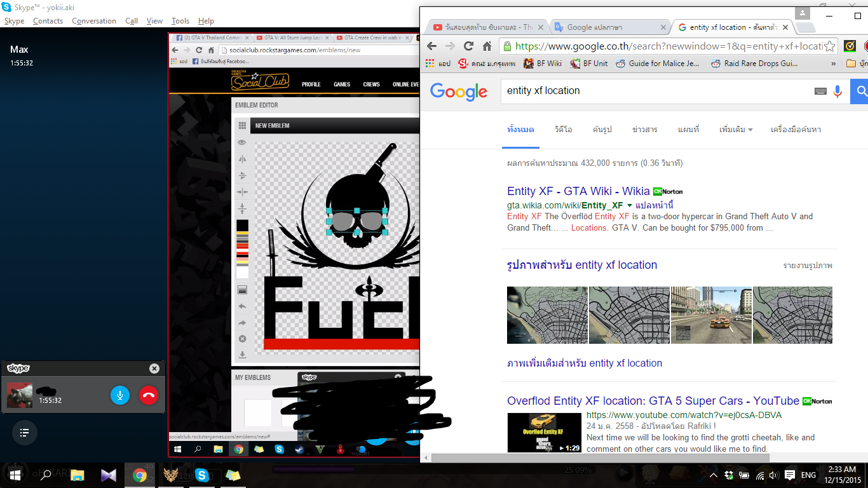The image size is (868, 488).
Task: Click the delete X icon in emblem editor
Action: click(242, 339)
